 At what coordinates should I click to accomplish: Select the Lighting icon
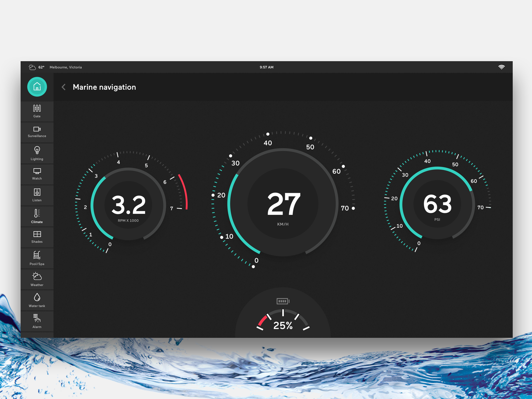tap(37, 153)
